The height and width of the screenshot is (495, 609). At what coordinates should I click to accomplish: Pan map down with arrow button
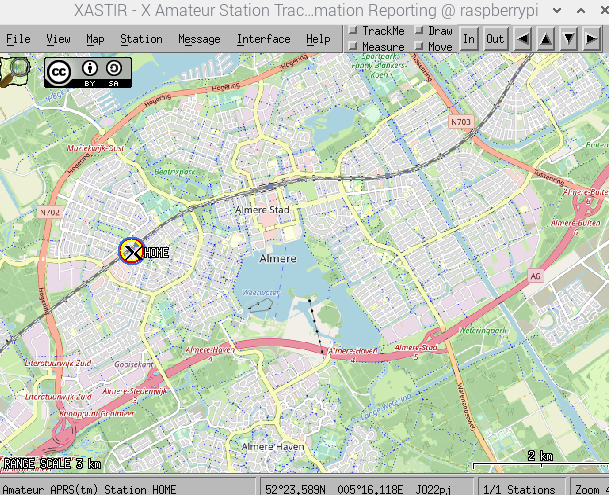[569, 38]
